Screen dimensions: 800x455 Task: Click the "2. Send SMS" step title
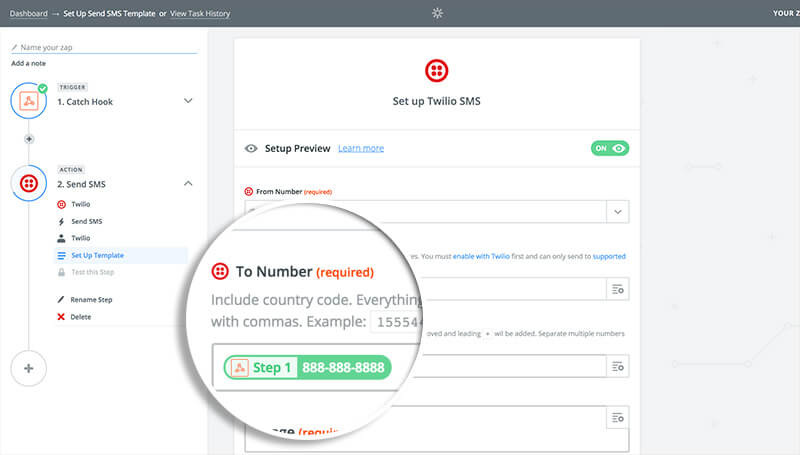point(81,184)
